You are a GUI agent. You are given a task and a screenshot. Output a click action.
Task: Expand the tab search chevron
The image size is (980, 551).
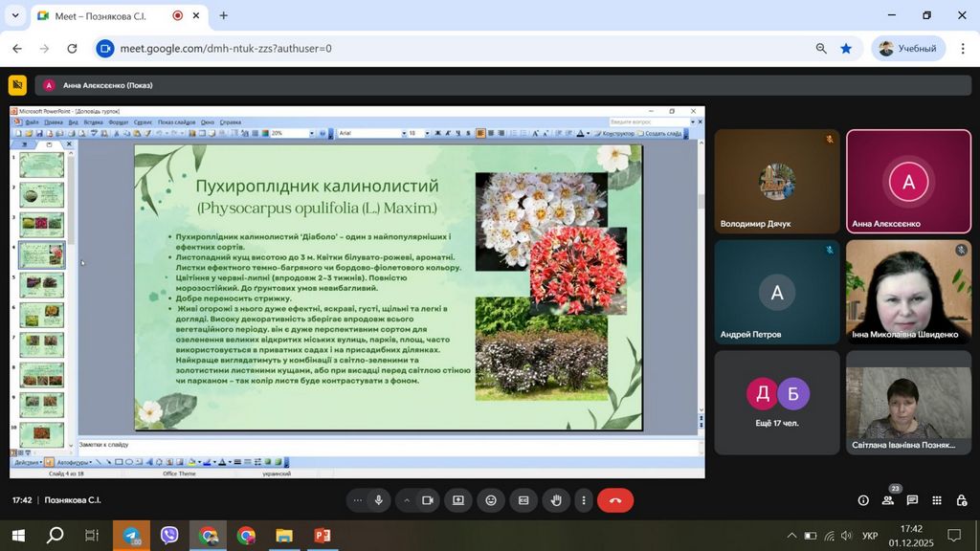15,15
